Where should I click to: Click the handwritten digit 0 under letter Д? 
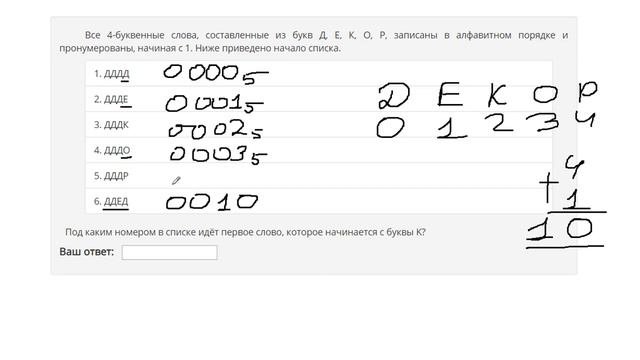[x=390, y=129]
